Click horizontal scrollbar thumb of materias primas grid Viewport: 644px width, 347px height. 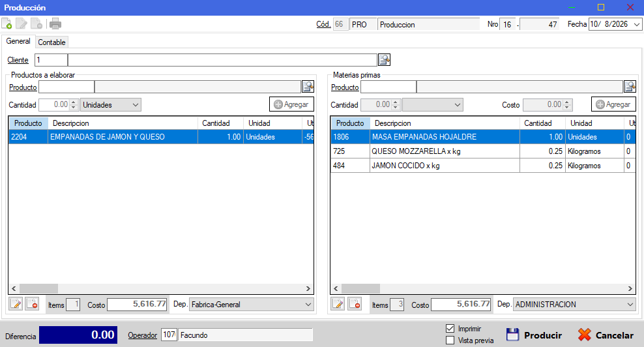[x=360, y=288]
